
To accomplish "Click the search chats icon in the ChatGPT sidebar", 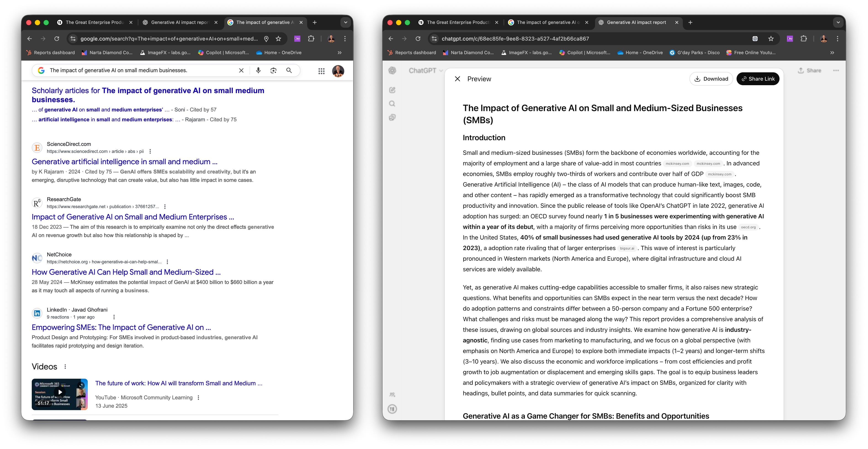I will point(392,104).
